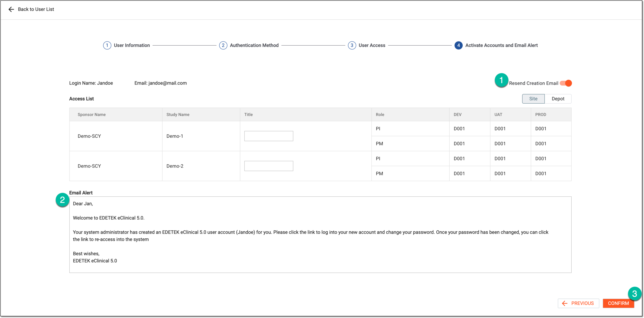Viewport: 644px width, 318px height.
Task: Click 'Dear Jan,' line in email
Action: (x=83, y=204)
